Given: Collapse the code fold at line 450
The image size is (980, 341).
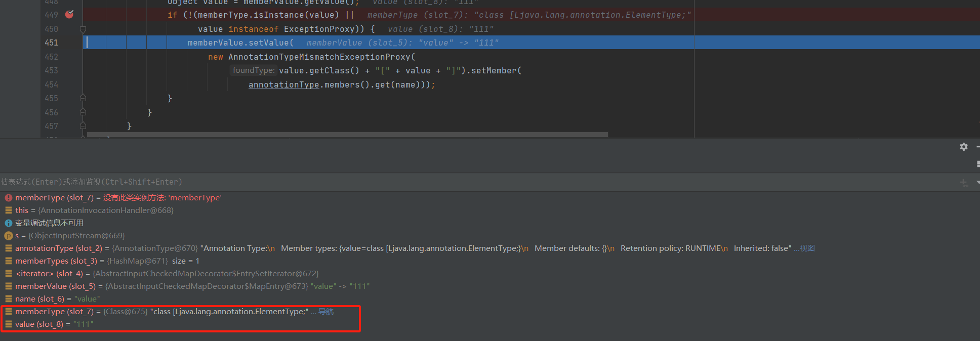Looking at the screenshot, I should pyautogui.click(x=83, y=29).
